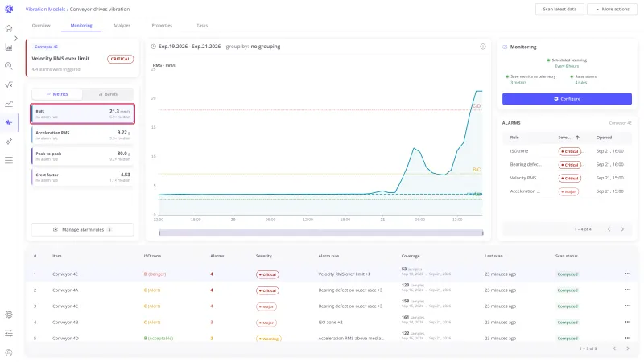This screenshot has height=362, width=644.
Task: Switch to the Properties tab
Action: click(162, 26)
